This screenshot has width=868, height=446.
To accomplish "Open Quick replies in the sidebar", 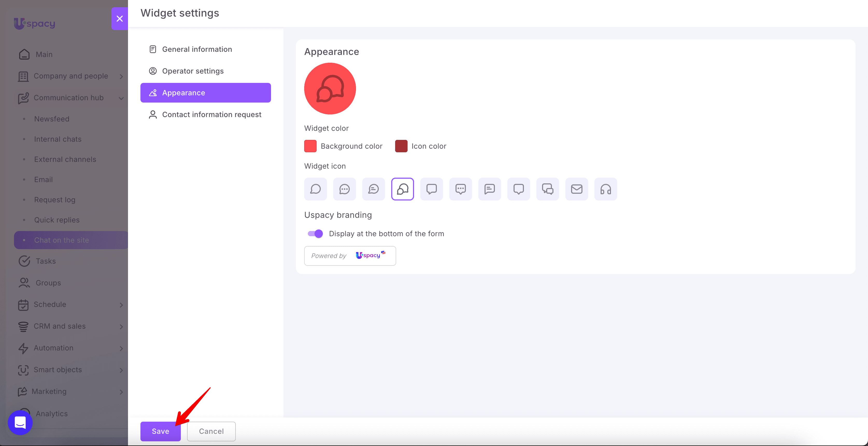I will 56,220.
